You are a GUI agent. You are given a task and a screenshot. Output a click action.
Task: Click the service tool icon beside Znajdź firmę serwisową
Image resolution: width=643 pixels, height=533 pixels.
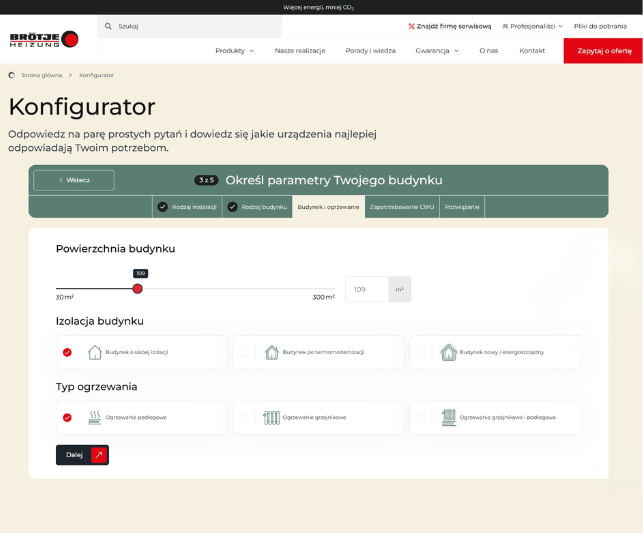(x=411, y=26)
